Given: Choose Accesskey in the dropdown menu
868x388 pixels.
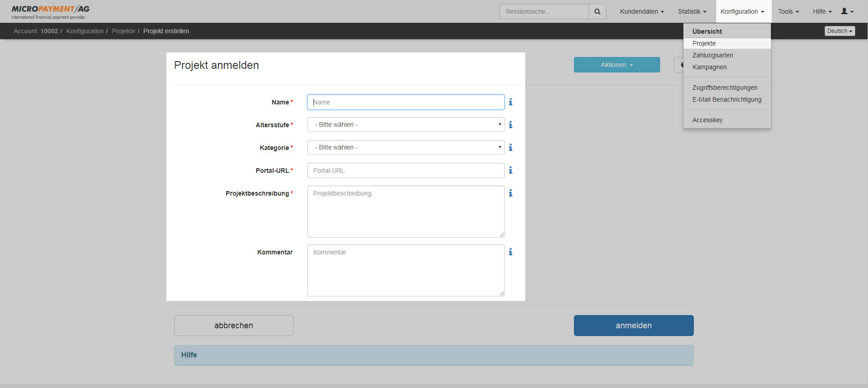Looking at the screenshot, I should [x=707, y=120].
